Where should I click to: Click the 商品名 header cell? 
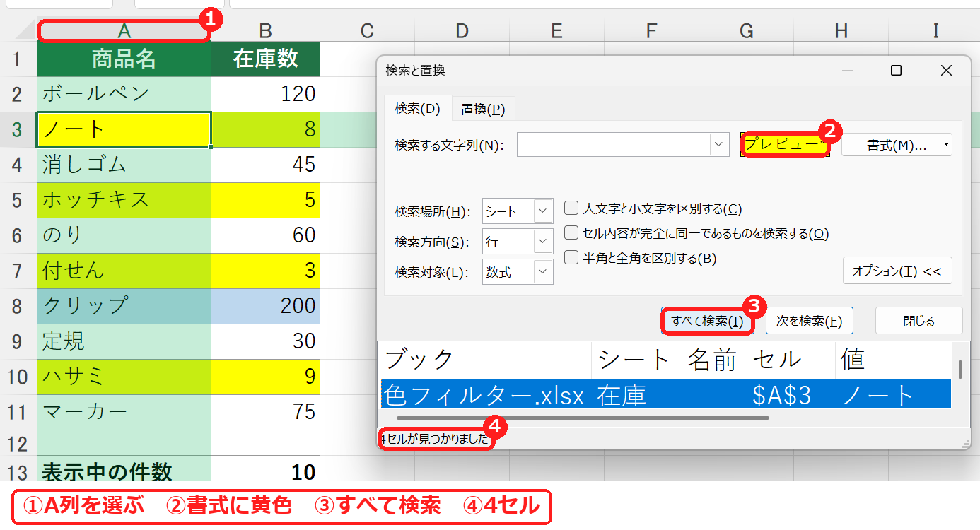point(124,59)
